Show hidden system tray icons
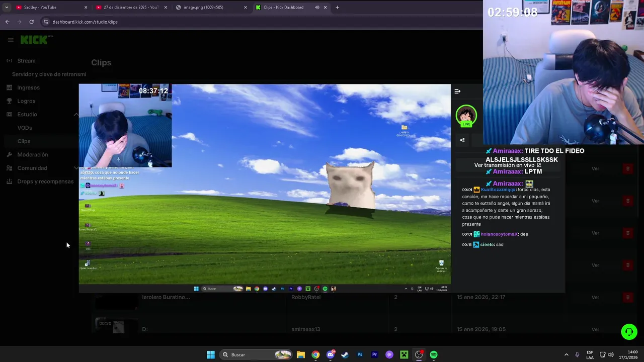This screenshot has height=362, width=644. pyautogui.click(x=566, y=354)
